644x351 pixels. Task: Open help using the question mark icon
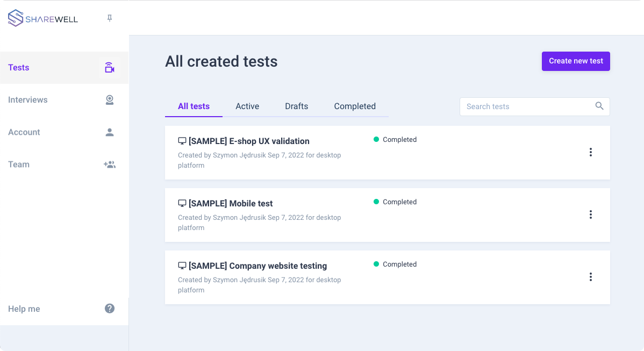coord(110,309)
